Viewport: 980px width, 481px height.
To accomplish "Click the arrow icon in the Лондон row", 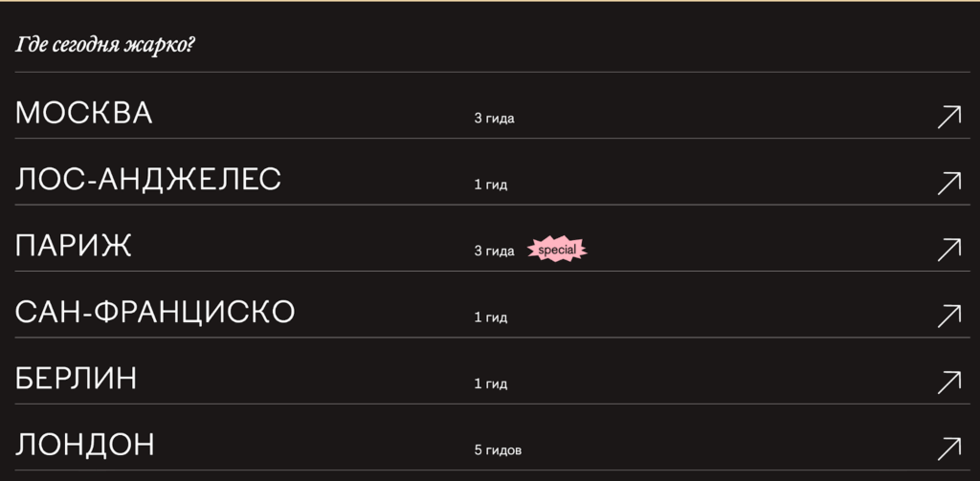I will pos(948,448).
